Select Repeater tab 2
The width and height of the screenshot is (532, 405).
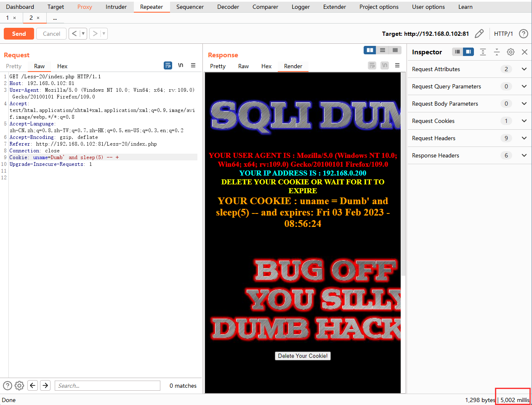tap(31, 18)
